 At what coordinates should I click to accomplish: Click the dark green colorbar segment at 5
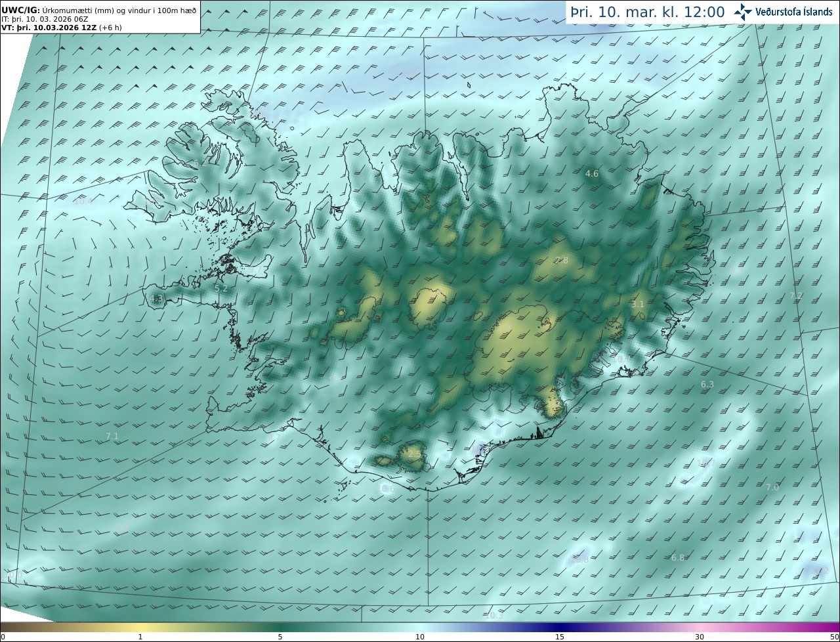280,627
